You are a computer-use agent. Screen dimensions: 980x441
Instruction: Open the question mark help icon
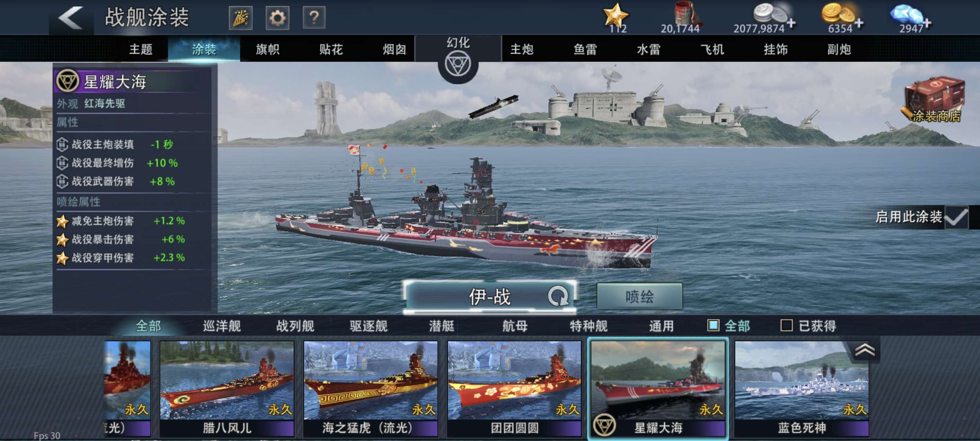tap(314, 18)
